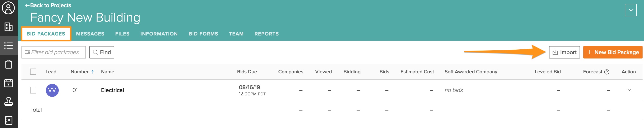Toggle the select-all checkbox in table header
The width and height of the screenshot is (644, 128).
point(33,72)
